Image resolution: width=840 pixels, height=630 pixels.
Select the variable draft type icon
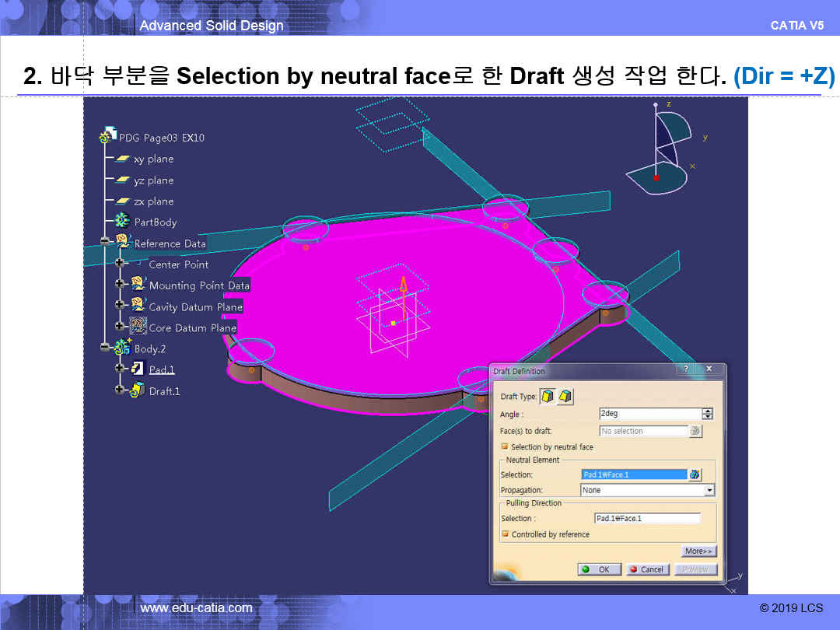[x=565, y=397]
